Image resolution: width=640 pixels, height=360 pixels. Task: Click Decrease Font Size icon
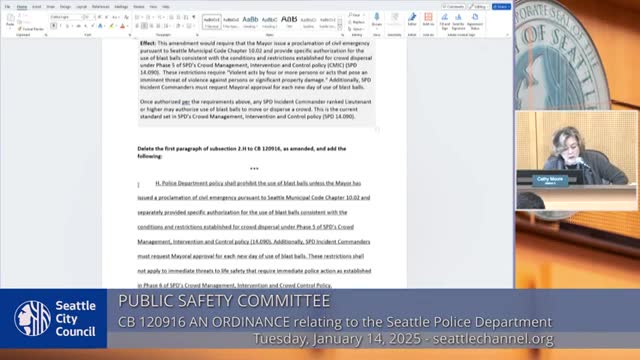107,17
